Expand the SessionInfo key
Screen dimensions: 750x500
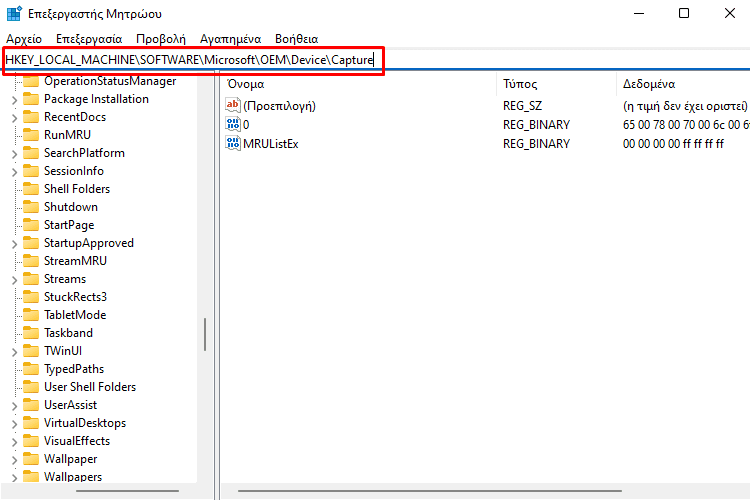point(14,172)
